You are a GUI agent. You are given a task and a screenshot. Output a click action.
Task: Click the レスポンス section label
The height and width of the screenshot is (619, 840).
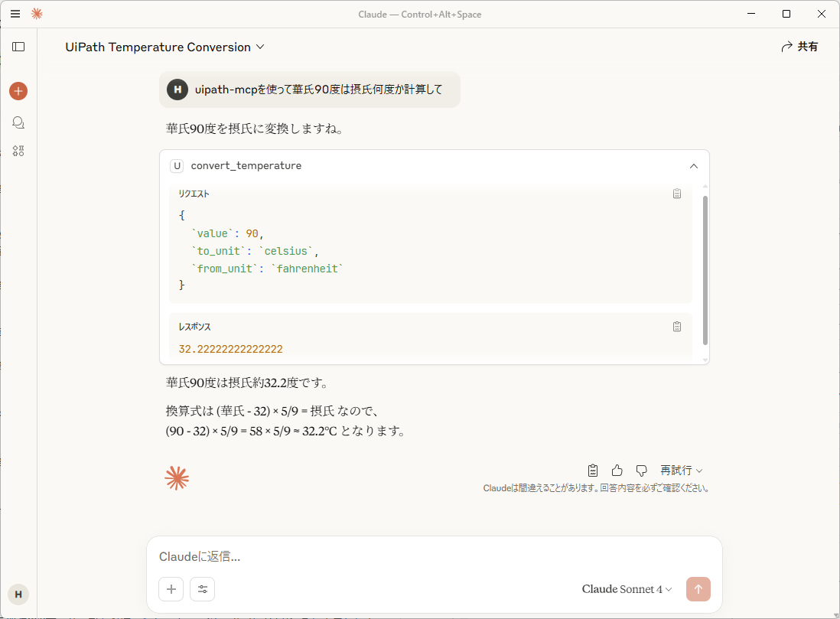(x=194, y=327)
